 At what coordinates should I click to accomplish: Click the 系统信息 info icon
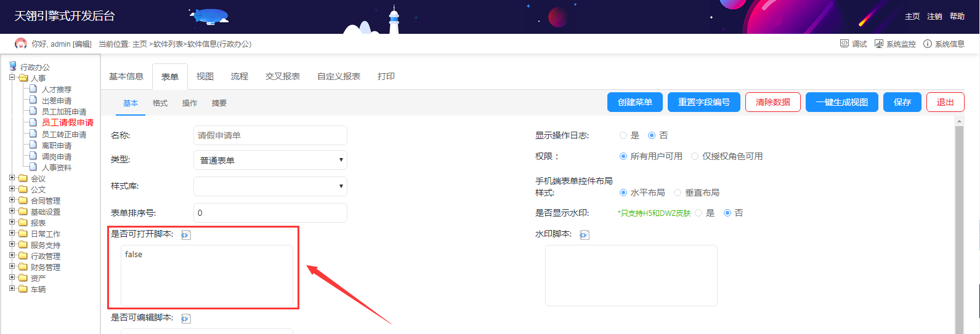point(928,44)
